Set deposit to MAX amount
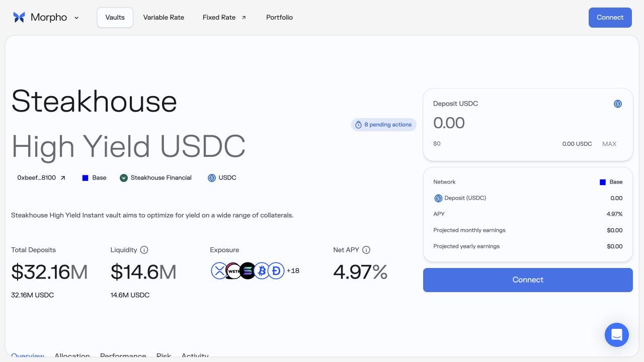The height and width of the screenshot is (362, 644). [609, 144]
